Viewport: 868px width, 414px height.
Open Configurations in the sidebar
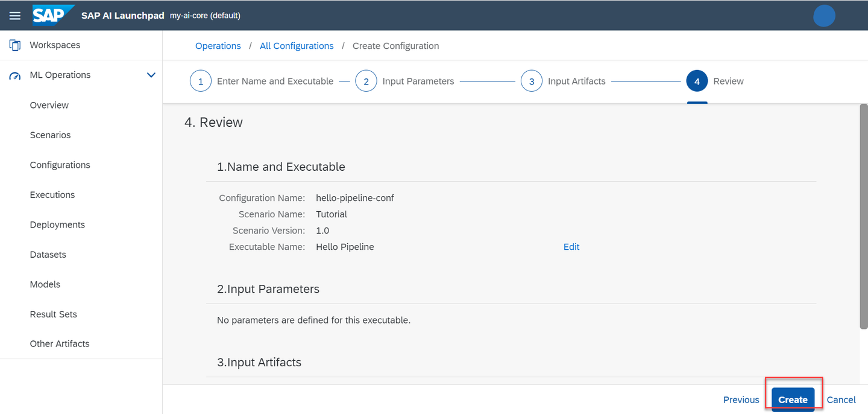tap(60, 165)
